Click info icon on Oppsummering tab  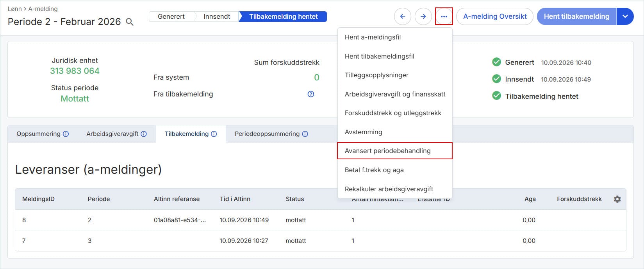click(x=66, y=134)
